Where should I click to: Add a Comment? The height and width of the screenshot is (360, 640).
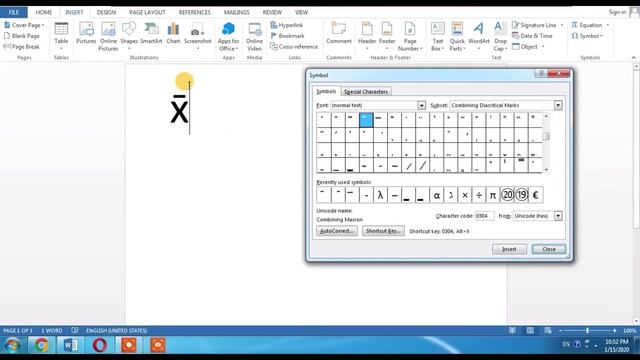pyautogui.click(x=339, y=33)
